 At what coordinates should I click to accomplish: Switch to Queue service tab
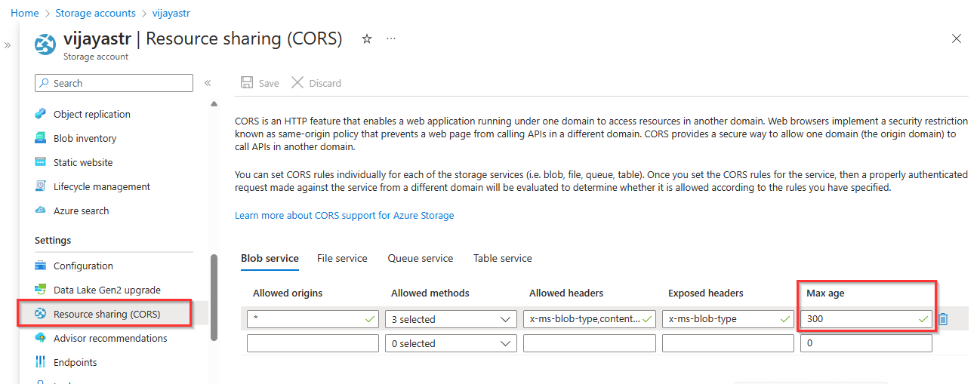coord(421,258)
